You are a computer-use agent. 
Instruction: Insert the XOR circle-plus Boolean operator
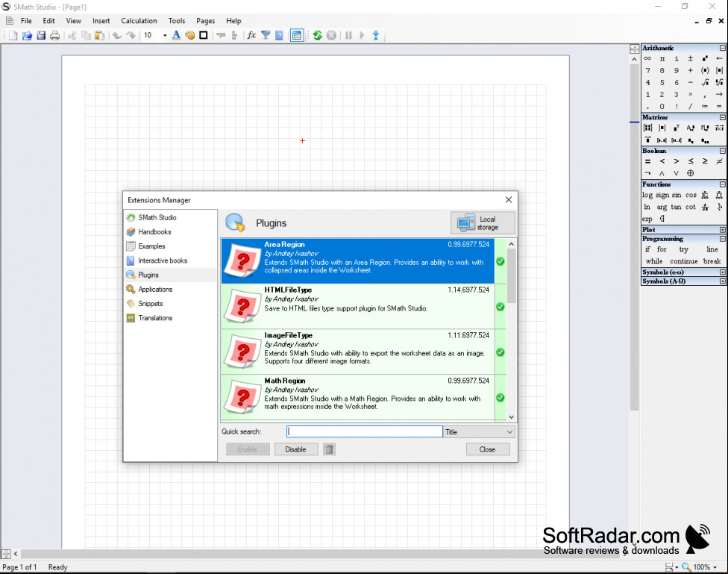691,173
